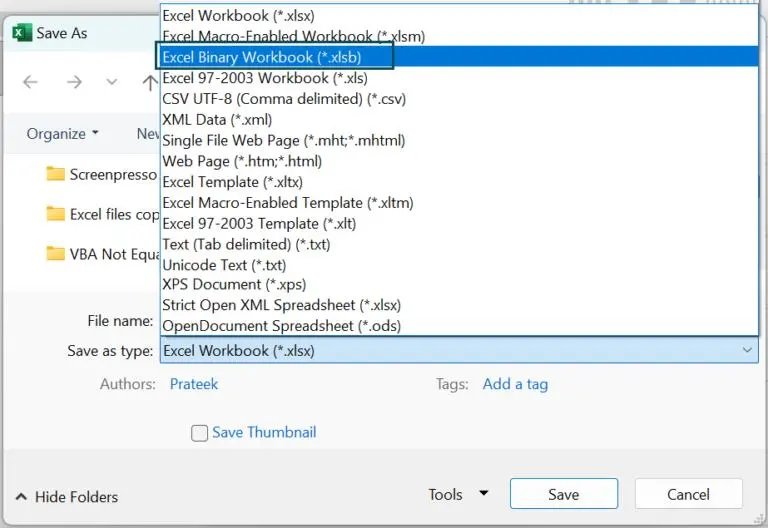Select Text (Tab delimited) (*.txt)
The image size is (768, 528).
coord(459,244)
